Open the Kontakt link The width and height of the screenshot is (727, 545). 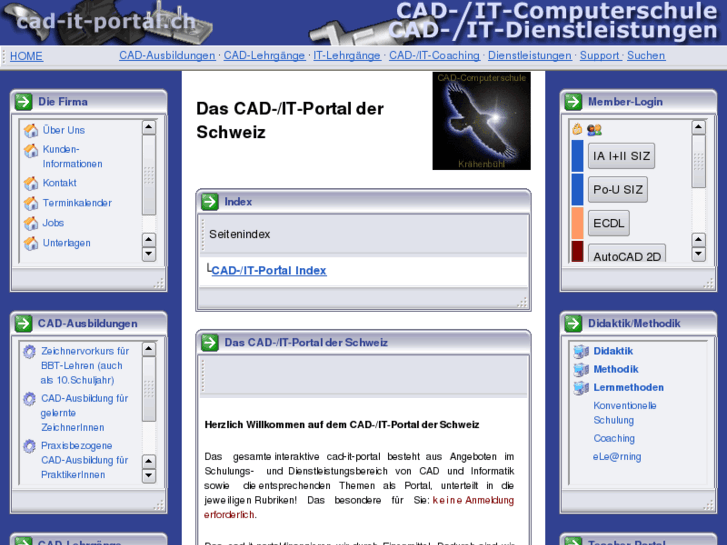coord(59,183)
